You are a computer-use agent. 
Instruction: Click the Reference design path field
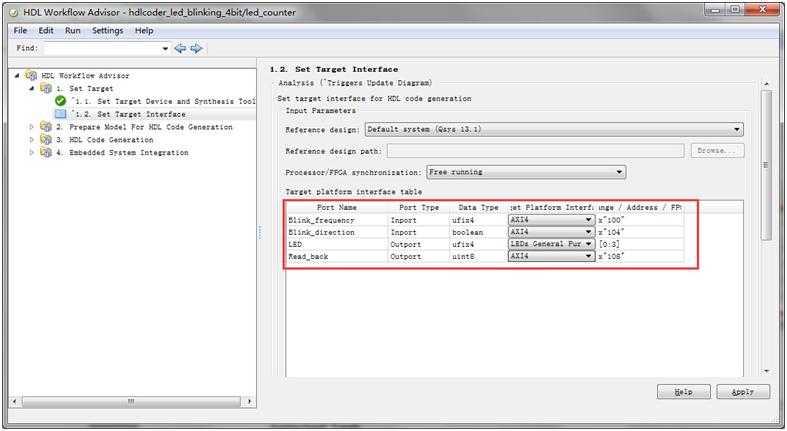click(536, 151)
